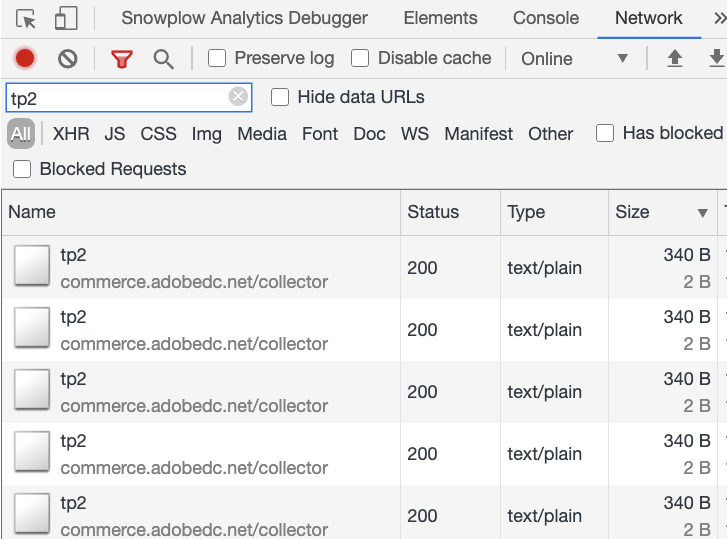Click the tp2 filter input field

[115, 97]
